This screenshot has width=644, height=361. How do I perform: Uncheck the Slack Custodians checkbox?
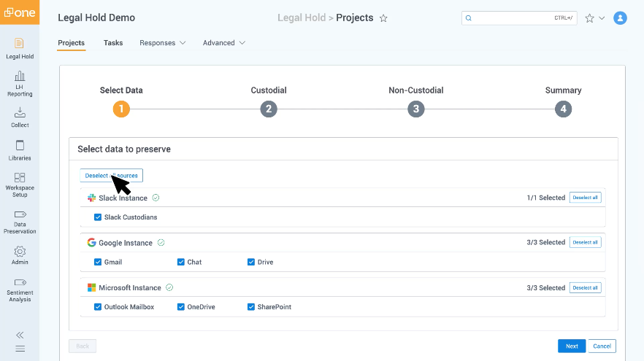pos(98,217)
